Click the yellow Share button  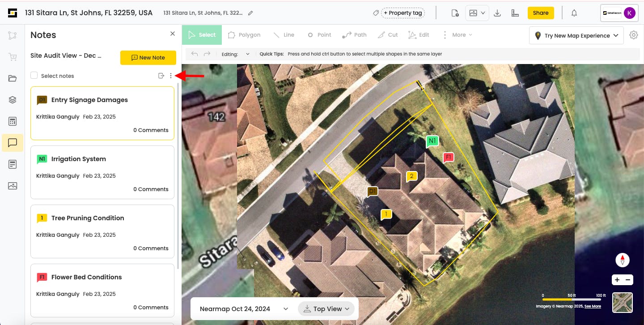pyautogui.click(x=541, y=13)
